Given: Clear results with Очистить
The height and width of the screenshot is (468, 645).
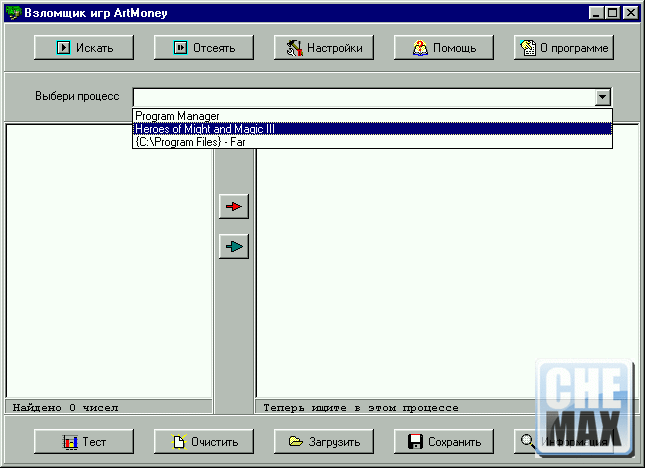Looking at the screenshot, I should (204, 441).
